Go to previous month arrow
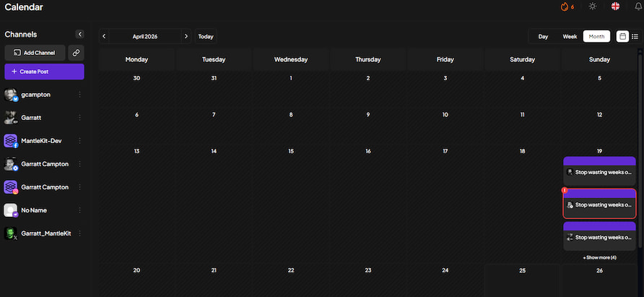Screen dimensions: 644x297 pos(104,36)
